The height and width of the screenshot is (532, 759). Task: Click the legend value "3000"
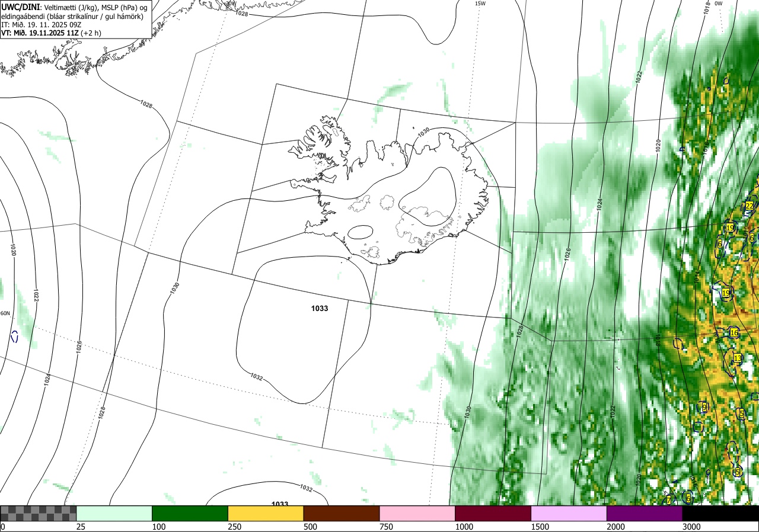(x=691, y=527)
